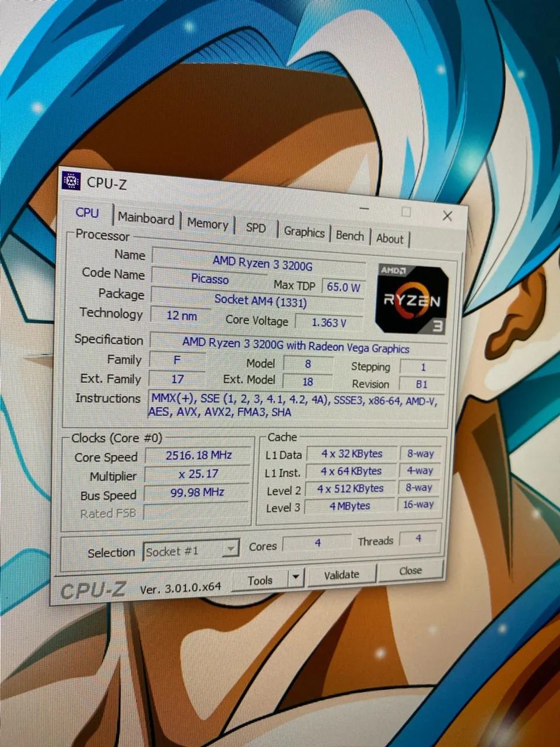Click the Ext. Family value 17
Viewport: 560px width, 747px height.
[177, 379]
